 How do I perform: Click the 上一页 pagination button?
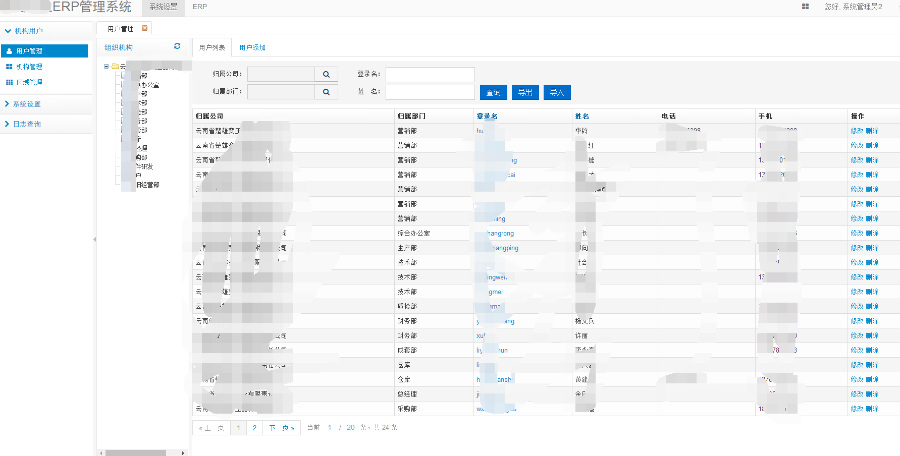pyautogui.click(x=212, y=428)
